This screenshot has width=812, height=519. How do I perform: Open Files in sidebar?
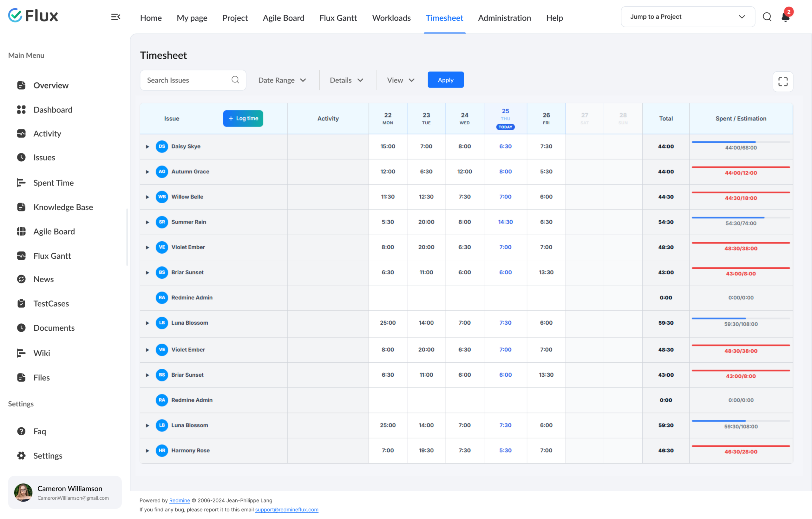[x=42, y=378]
